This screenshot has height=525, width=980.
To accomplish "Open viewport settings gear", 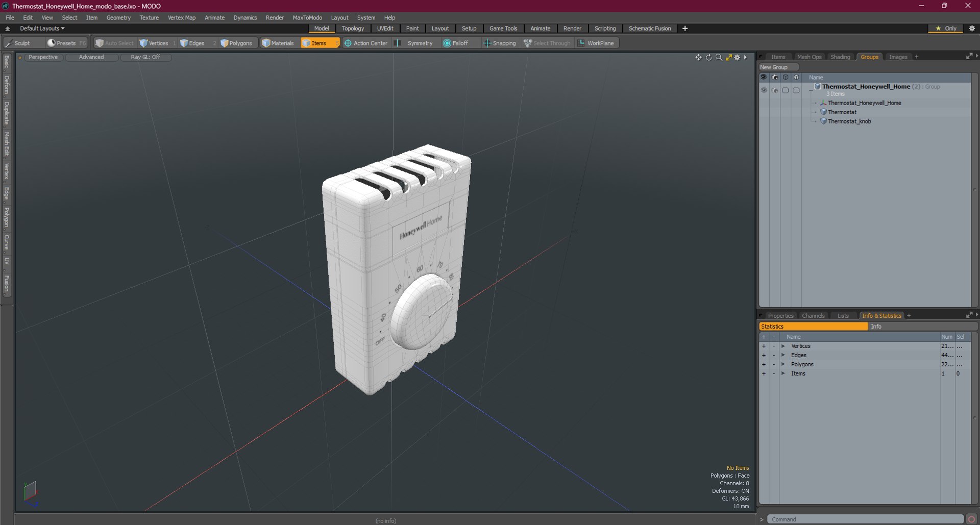I will coord(737,58).
